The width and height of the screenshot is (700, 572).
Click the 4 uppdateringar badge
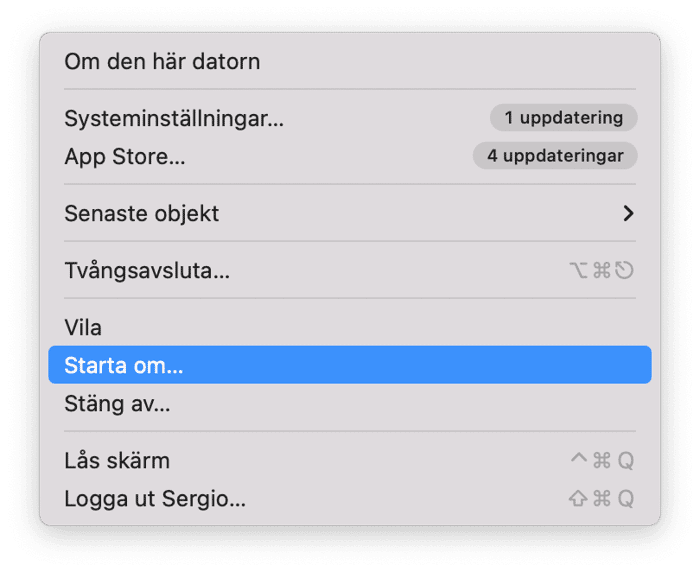pyautogui.click(x=555, y=156)
